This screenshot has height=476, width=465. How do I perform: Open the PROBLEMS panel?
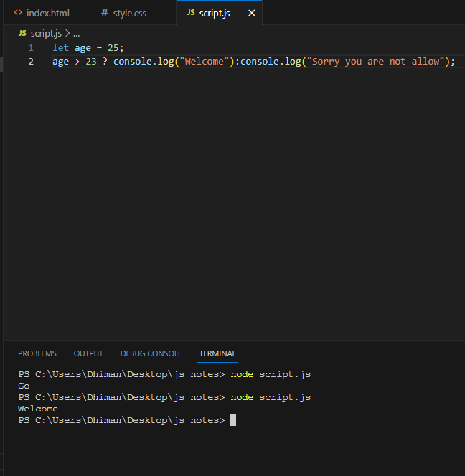point(37,353)
